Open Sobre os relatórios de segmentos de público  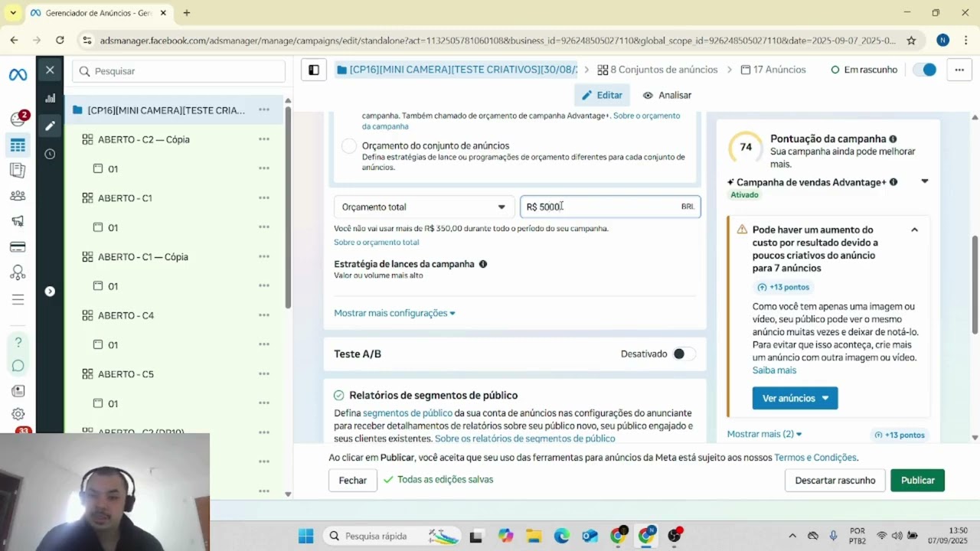pyautogui.click(x=524, y=439)
